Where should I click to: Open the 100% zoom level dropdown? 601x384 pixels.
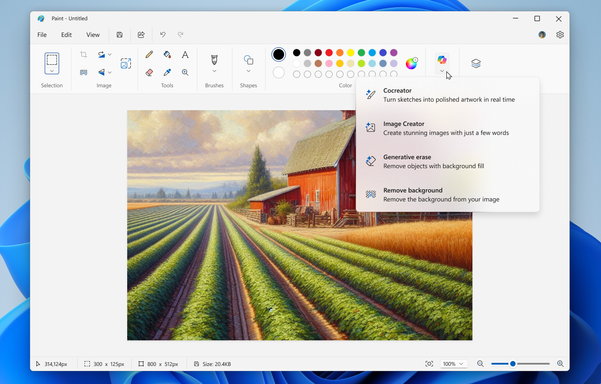tap(453, 364)
